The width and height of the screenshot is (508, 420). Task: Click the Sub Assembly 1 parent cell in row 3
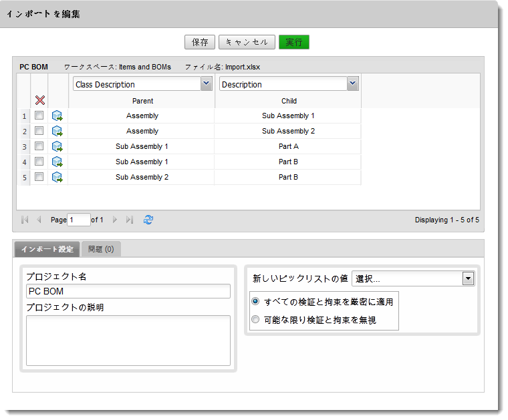coord(142,146)
